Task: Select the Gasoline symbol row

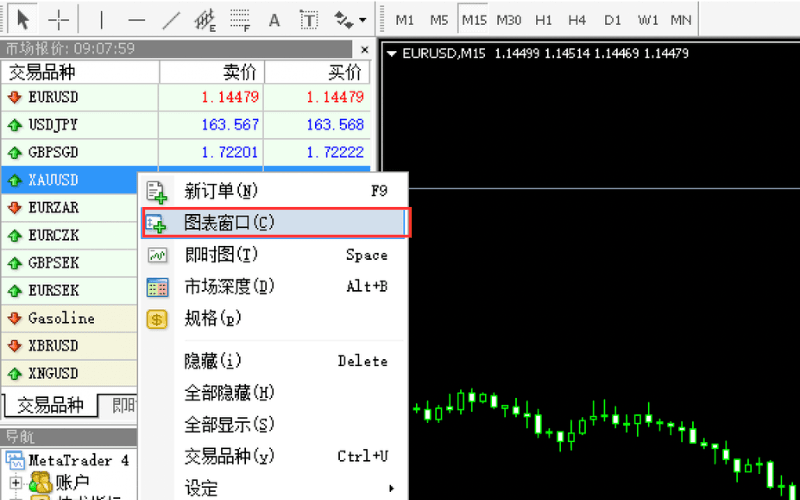Action: 70,318
